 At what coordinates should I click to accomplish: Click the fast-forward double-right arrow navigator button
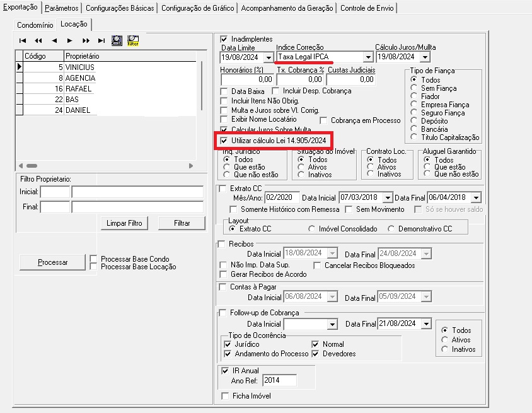pyautogui.click(x=86, y=40)
